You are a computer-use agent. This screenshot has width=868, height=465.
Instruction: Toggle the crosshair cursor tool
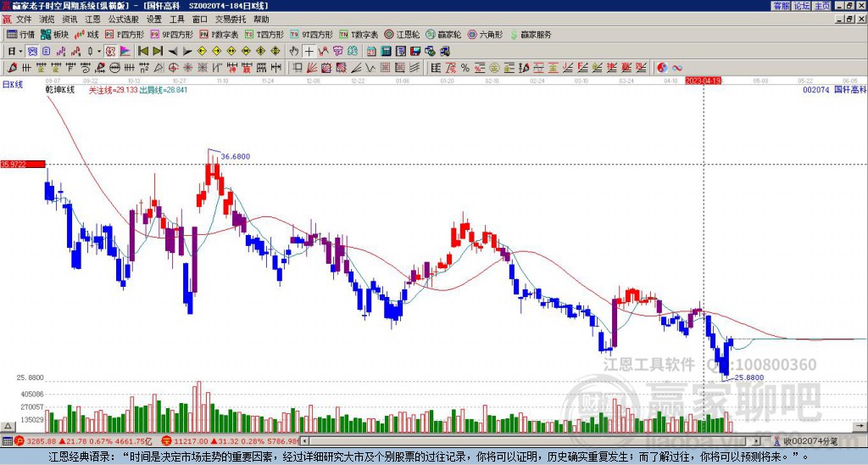[309, 52]
